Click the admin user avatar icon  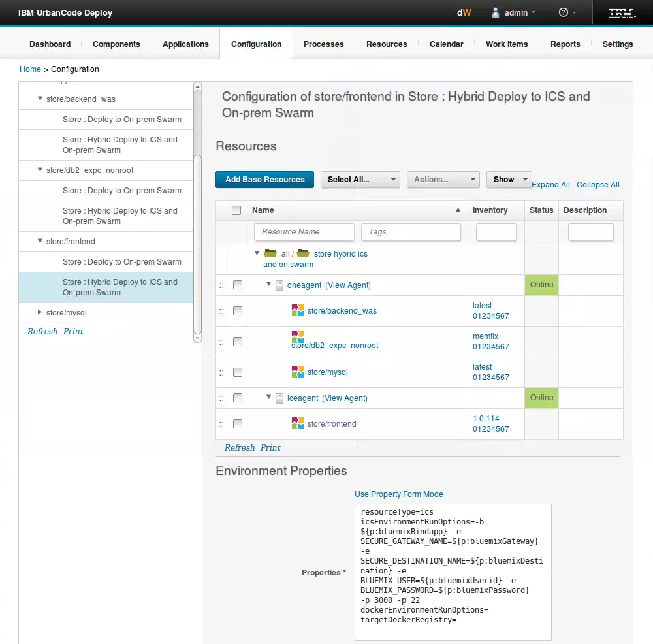[495, 13]
